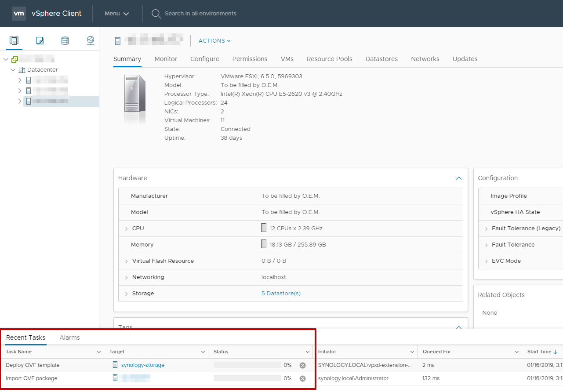Click the vm vSphere Client logo

[x=19, y=13]
